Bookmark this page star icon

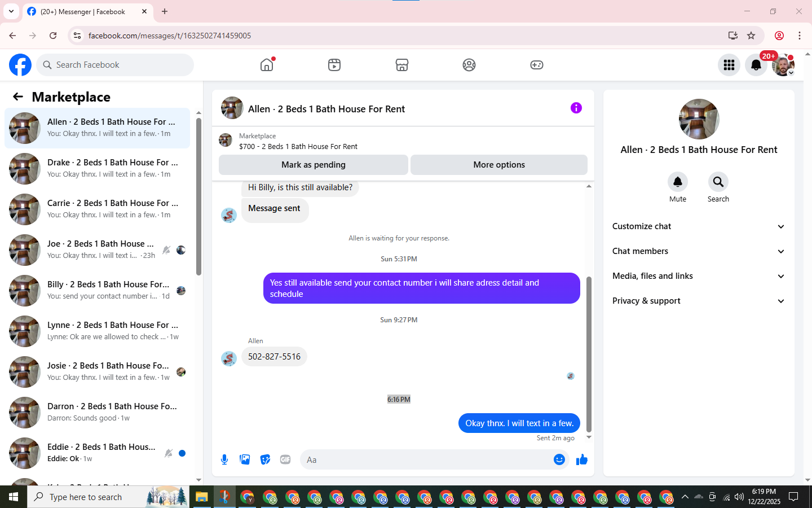[751, 36]
